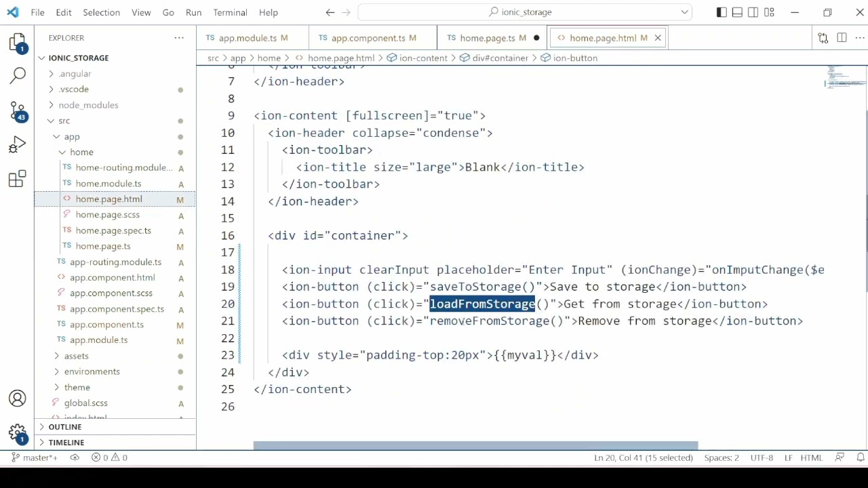Open Explorer views and more actions ellipsis

[179, 38]
